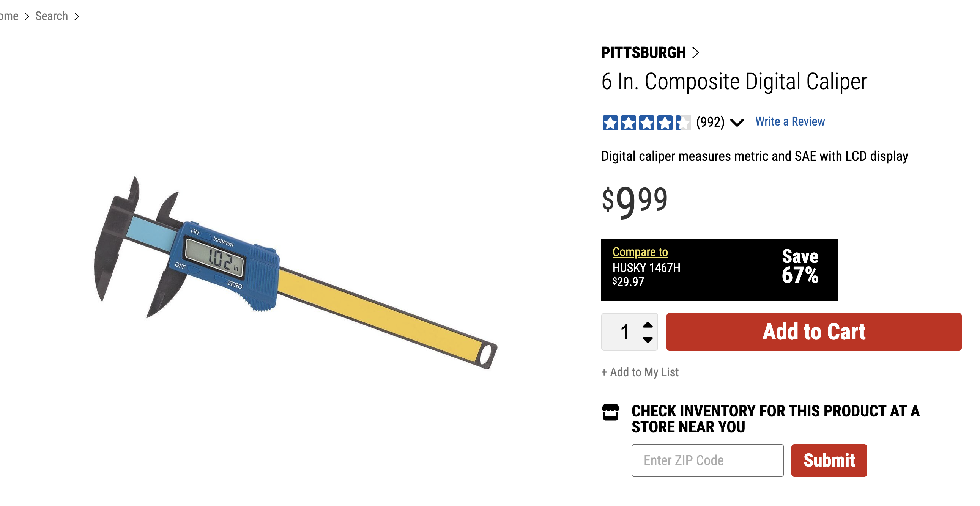Click the first rating star

(610, 123)
